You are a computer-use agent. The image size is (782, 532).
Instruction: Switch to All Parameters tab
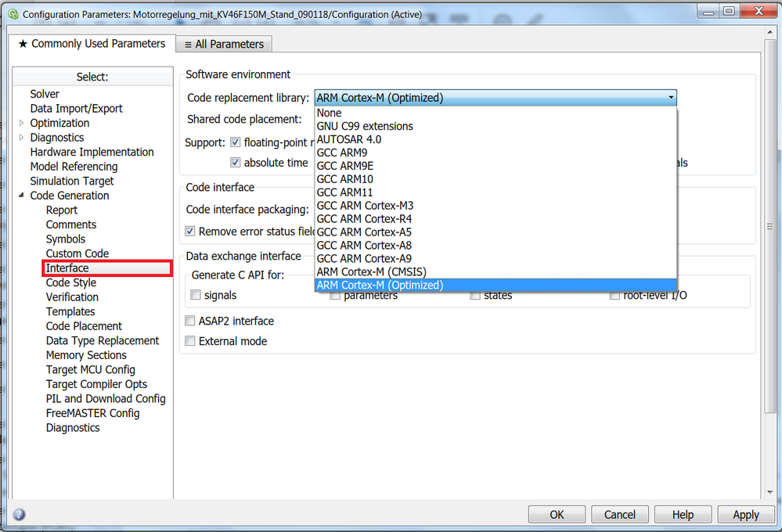(x=224, y=45)
